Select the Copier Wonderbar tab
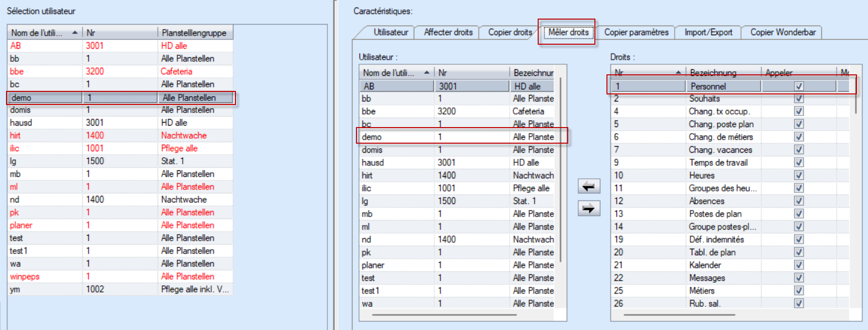The height and width of the screenshot is (330, 868). [x=782, y=32]
